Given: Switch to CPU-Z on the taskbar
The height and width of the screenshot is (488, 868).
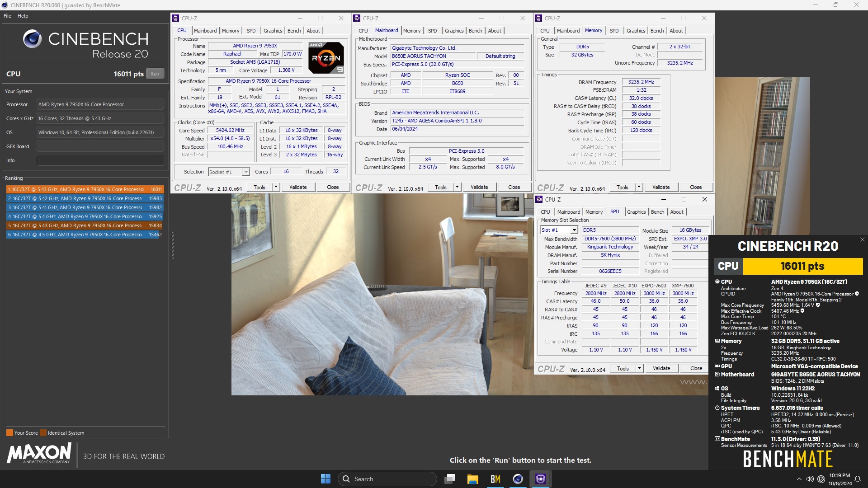Looking at the screenshot, I should pos(541,479).
